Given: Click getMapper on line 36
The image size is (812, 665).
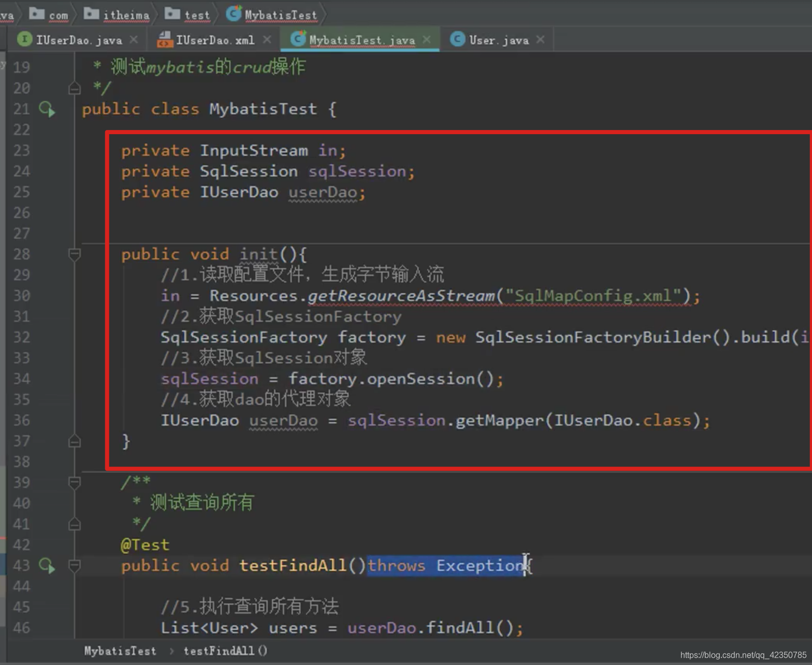Looking at the screenshot, I should 500,421.
